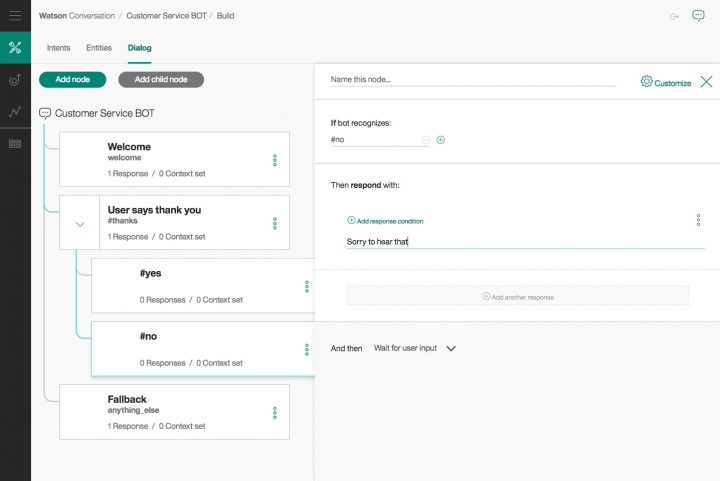
Task: Open the Improve analytics sidebar icon
Action: pyautogui.click(x=15, y=112)
